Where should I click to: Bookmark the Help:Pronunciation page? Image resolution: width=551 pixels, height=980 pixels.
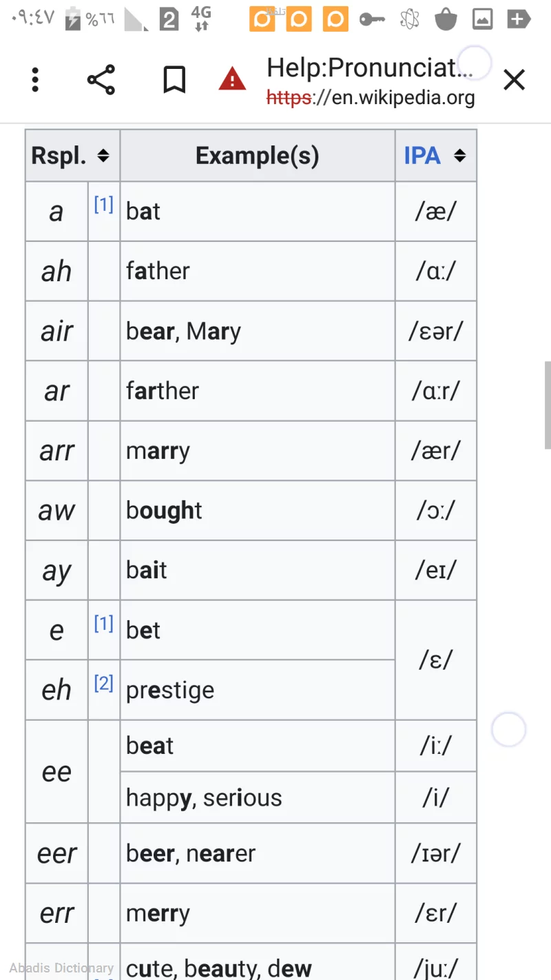[x=174, y=79]
